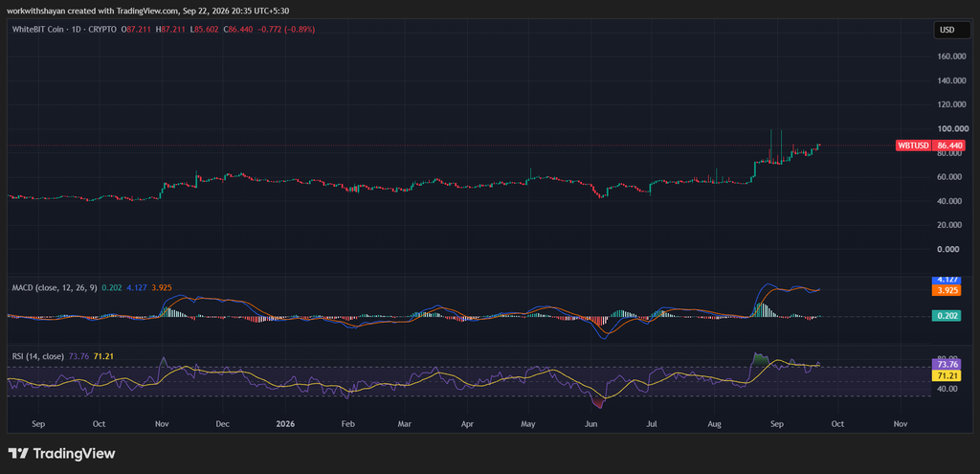Click the May marker on time axis

528,424
